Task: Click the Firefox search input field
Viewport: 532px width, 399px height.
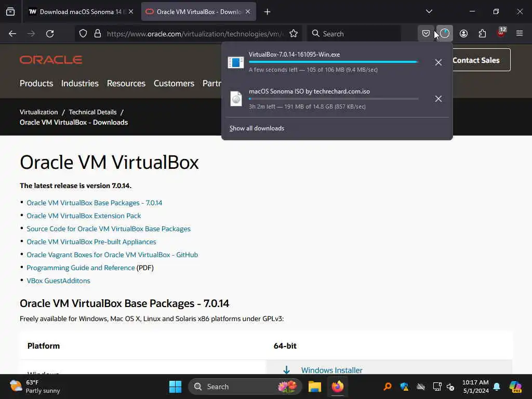Action: (x=354, y=34)
